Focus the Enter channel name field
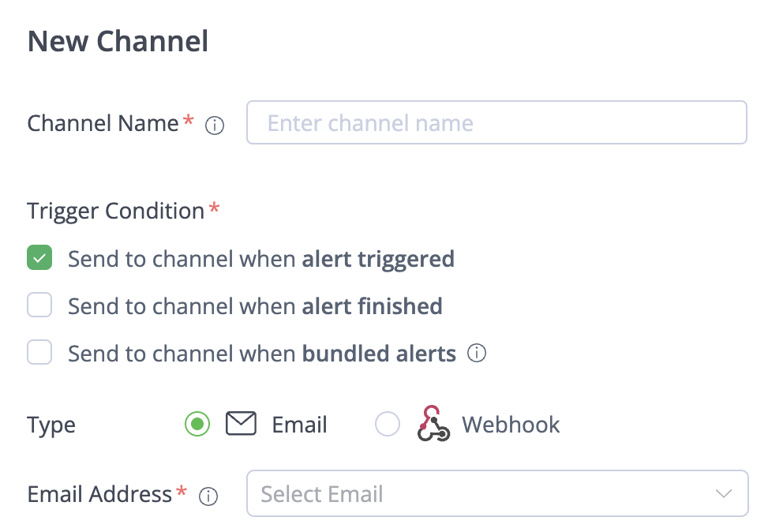 [496, 123]
